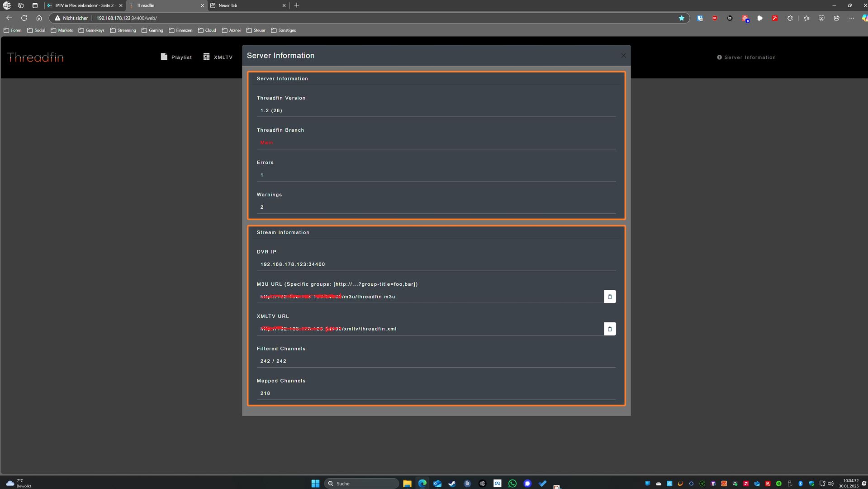Copy the XMLTV URL to clipboard

610,329
